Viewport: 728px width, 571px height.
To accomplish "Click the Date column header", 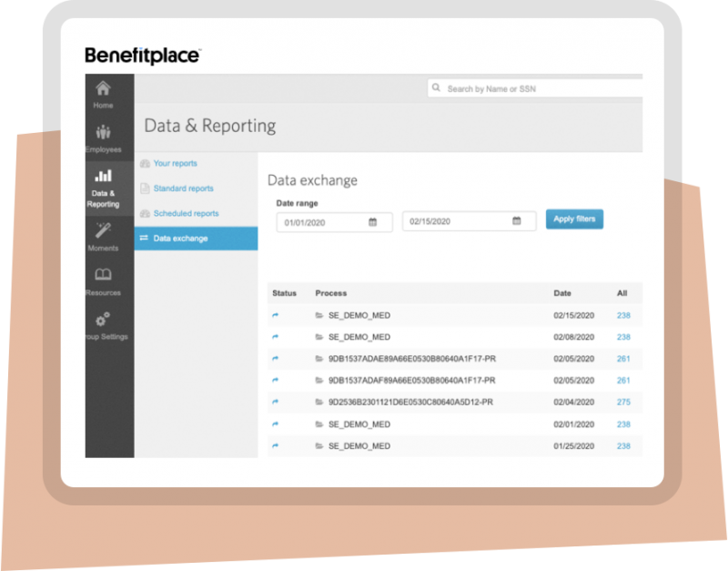I will (562, 293).
